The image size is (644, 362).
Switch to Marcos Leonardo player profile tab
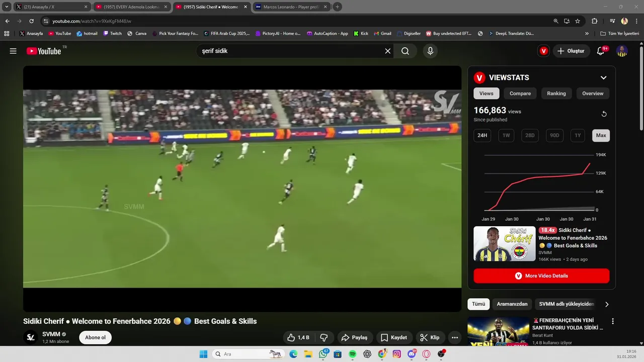[291, 7]
